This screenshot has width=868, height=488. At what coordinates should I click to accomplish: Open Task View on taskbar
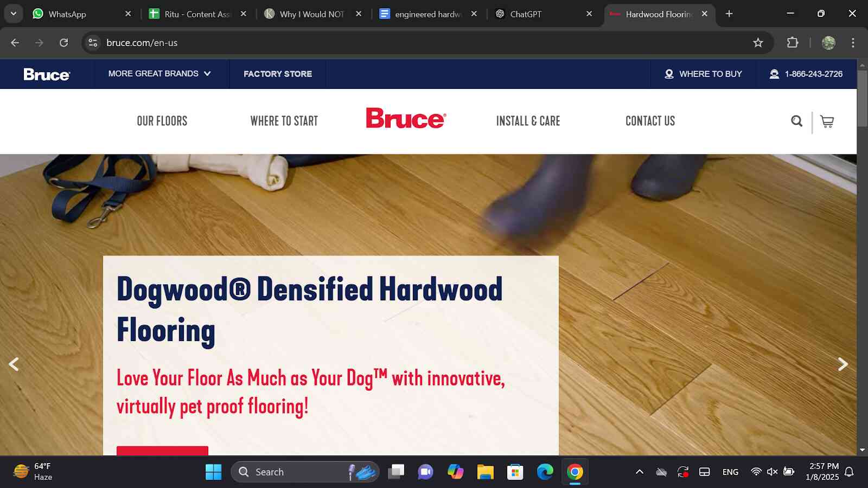[x=396, y=472]
